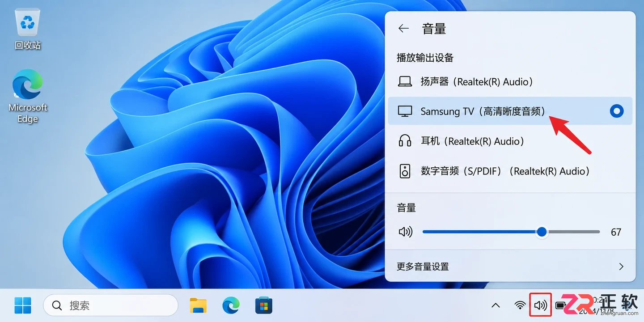
Task: Open the Windows Start menu
Action: click(x=23, y=306)
